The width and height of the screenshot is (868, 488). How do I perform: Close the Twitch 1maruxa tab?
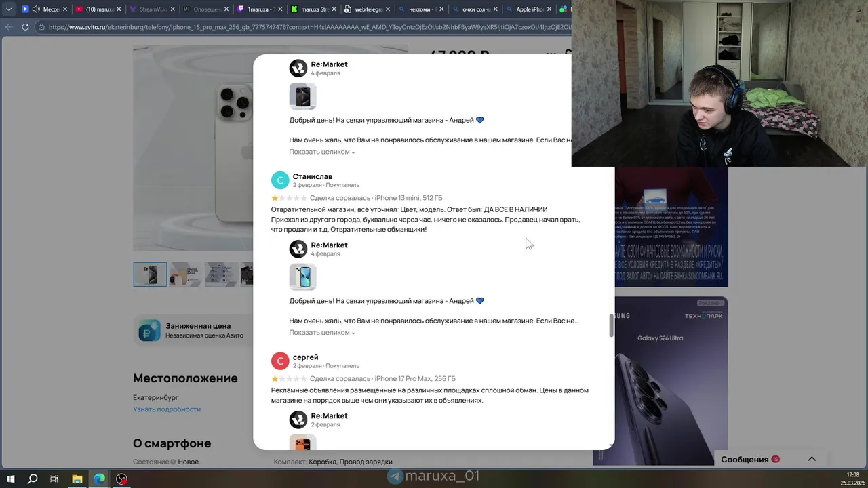pos(279,9)
